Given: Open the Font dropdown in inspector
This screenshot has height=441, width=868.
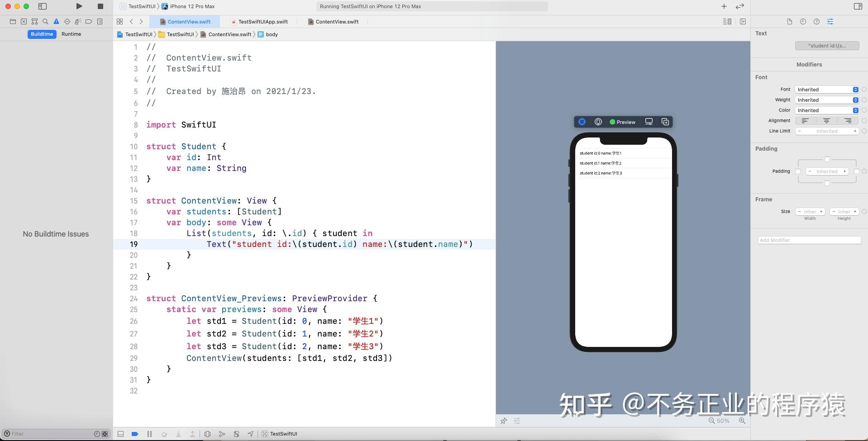Looking at the screenshot, I should click(827, 90).
